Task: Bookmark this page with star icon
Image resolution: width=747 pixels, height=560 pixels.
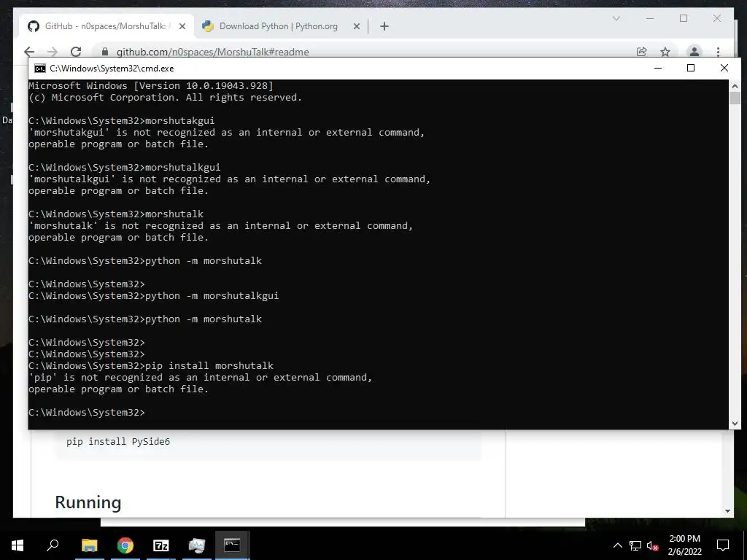Action: [x=665, y=52]
